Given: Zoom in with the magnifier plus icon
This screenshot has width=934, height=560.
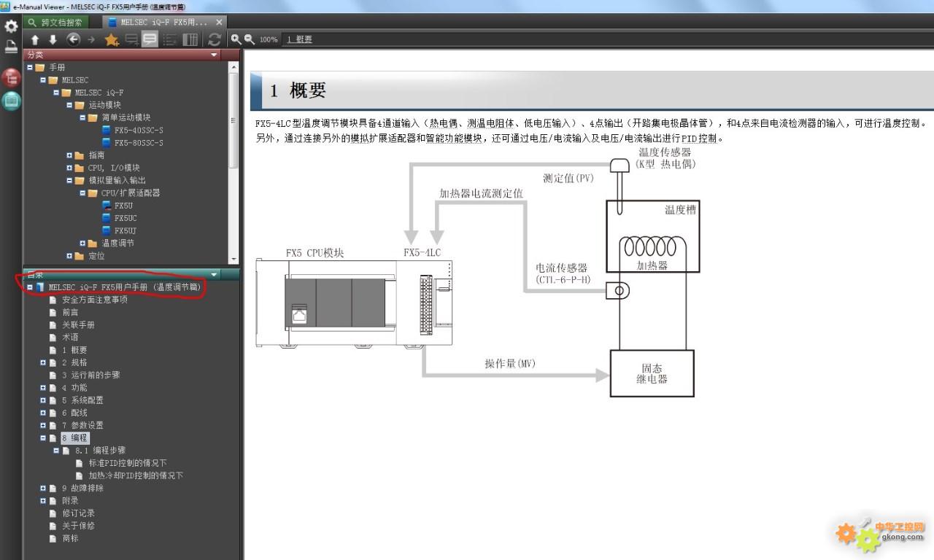Looking at the screenshot, I should [236, 39].
